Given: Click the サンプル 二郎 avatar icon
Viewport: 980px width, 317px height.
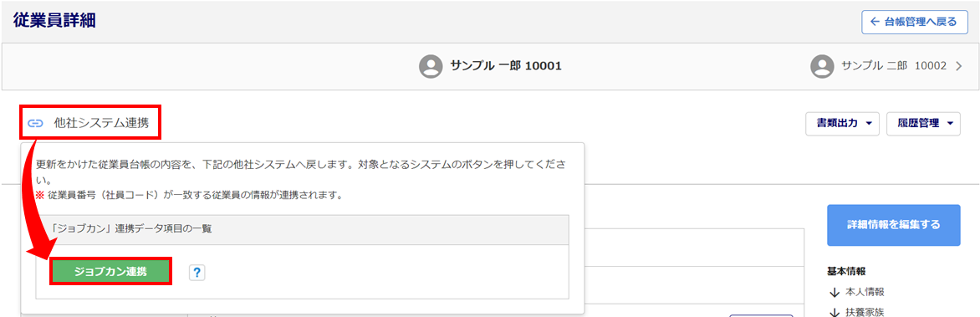Looking at the screenshot, I should [822, 66].
